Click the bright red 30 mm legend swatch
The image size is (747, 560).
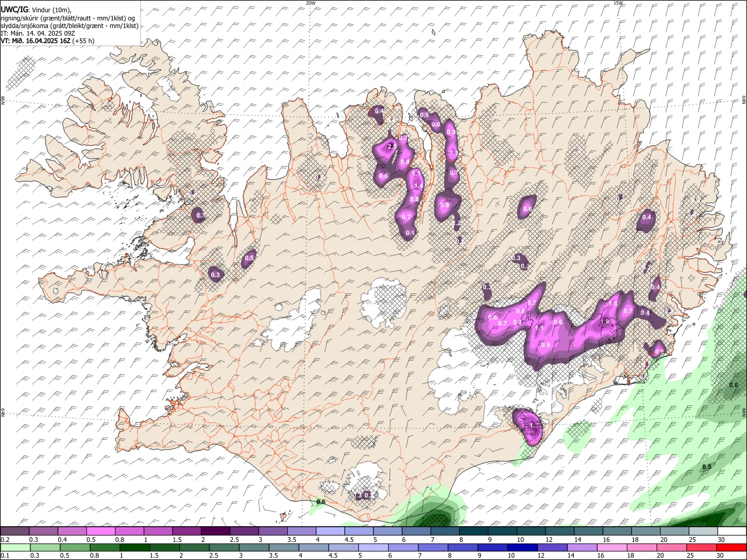pos(732,548)
